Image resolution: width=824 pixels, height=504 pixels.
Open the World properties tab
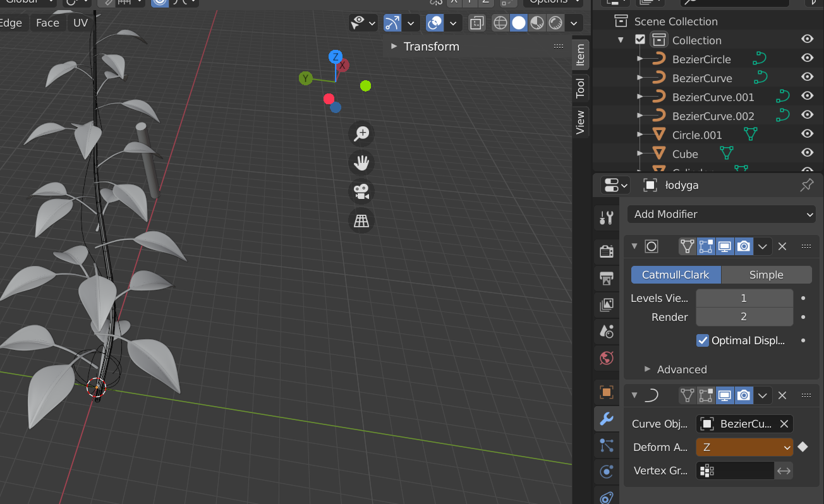click(607, 358)
